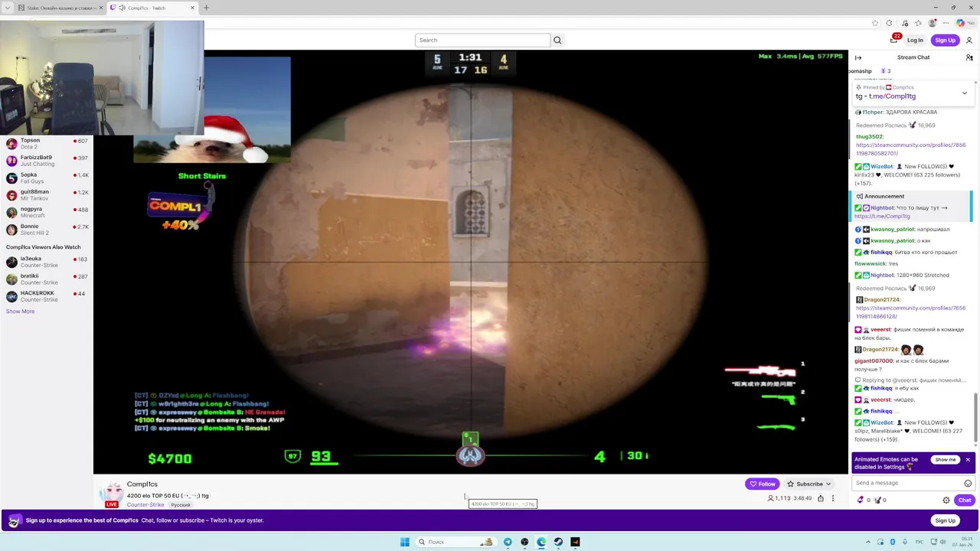Open Nightbot's t.me/Compl1tg chat link
The height and width of the screenshot is (551, 980).
click(x=882, y=217)
